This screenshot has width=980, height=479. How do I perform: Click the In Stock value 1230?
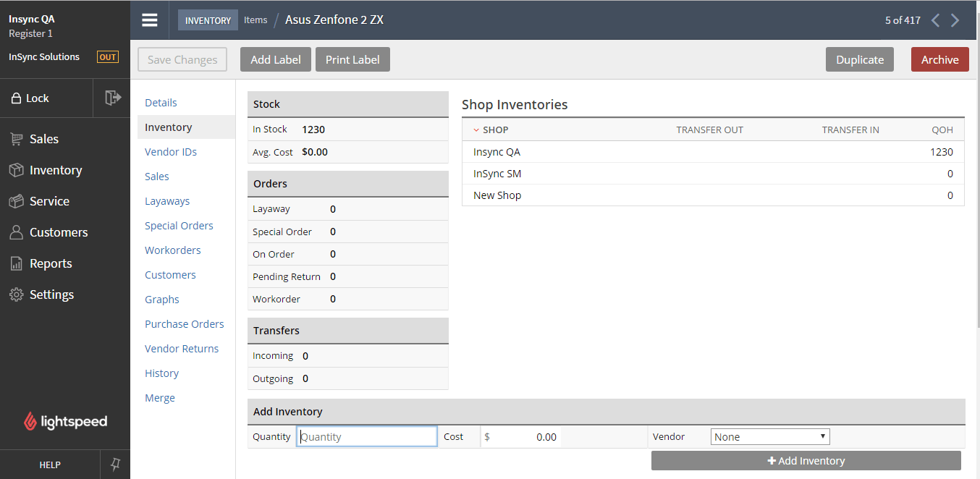pos(313,130)
